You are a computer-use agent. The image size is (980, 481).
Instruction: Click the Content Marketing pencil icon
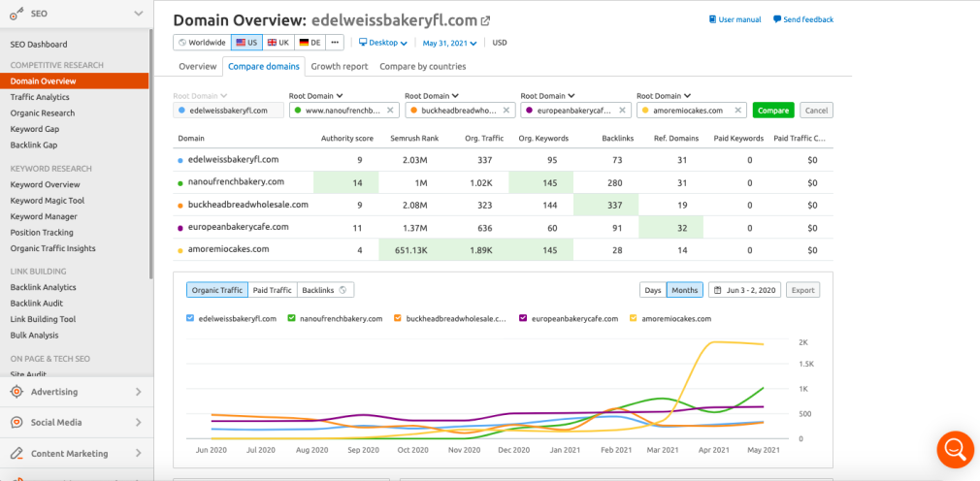(16, 453)
